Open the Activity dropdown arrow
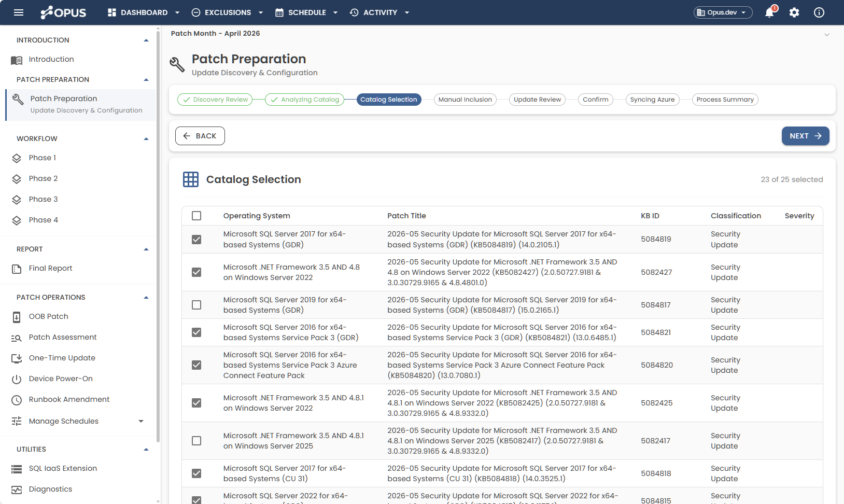 point(407,12)
